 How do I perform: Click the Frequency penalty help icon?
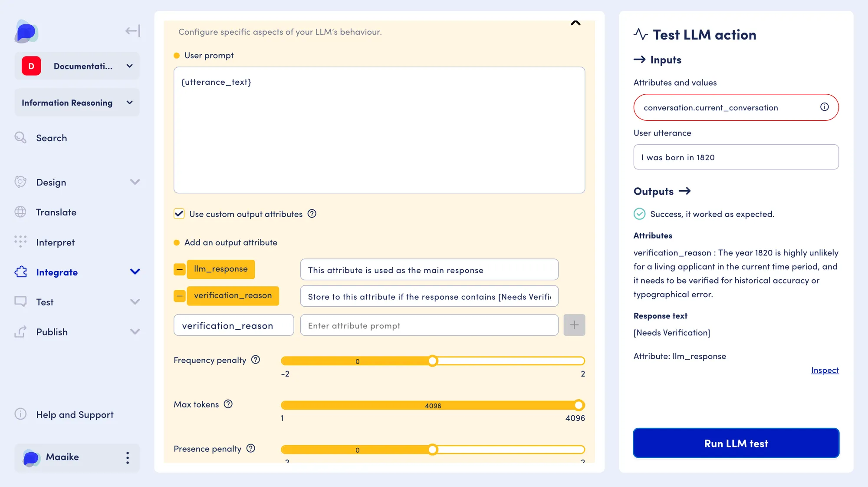[x=256, y=360]
